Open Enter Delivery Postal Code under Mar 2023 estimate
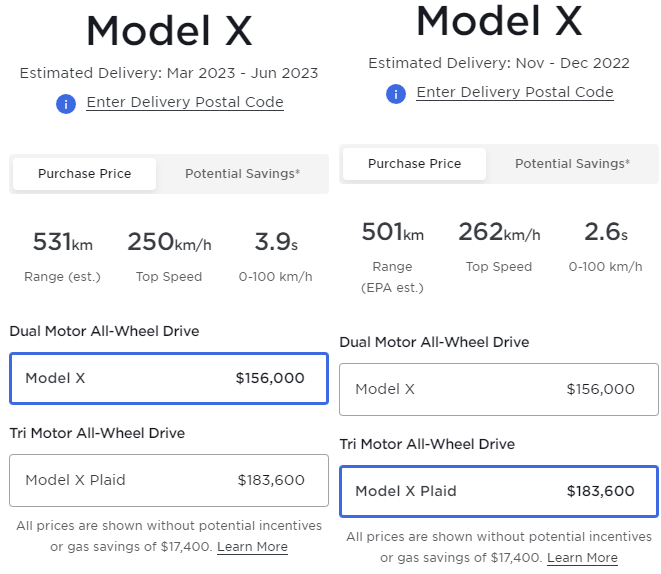The image size is (661, 574). pyautogui.click(x=185, y=102)
